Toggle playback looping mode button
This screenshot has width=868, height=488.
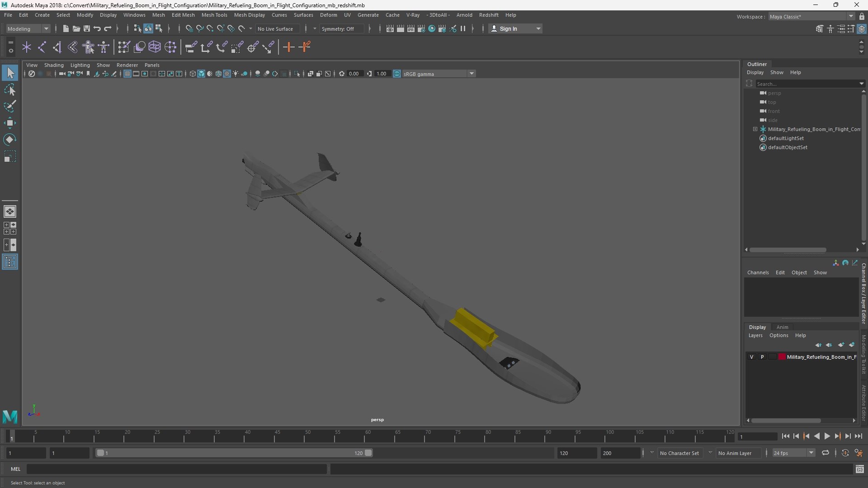(x=825, y=453)
